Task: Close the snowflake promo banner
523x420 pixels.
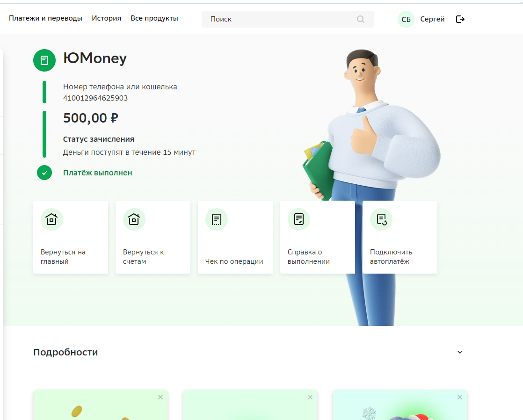Action: 460,397
